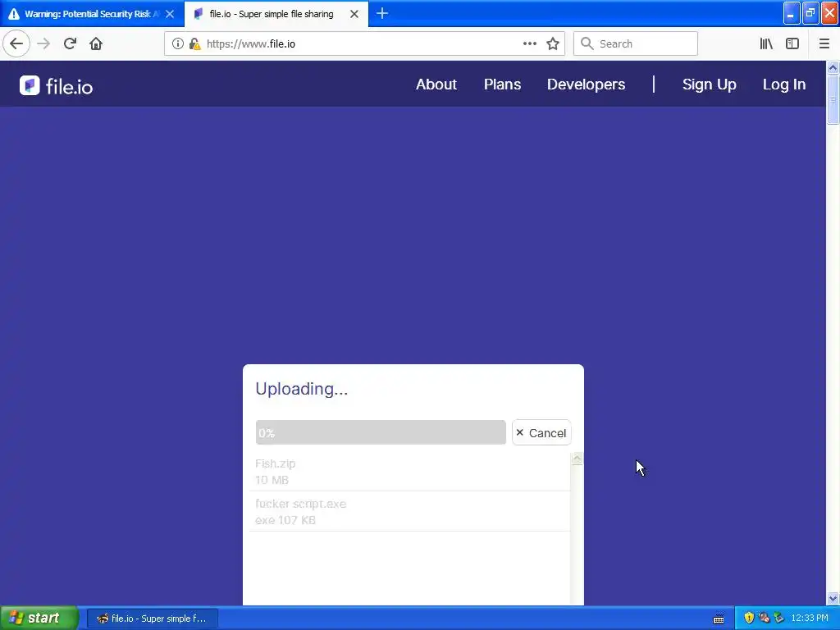Viewport: 840px width, 630px height.
Task: Click the keyboard icon in taskbar
Action: point(719,619)
